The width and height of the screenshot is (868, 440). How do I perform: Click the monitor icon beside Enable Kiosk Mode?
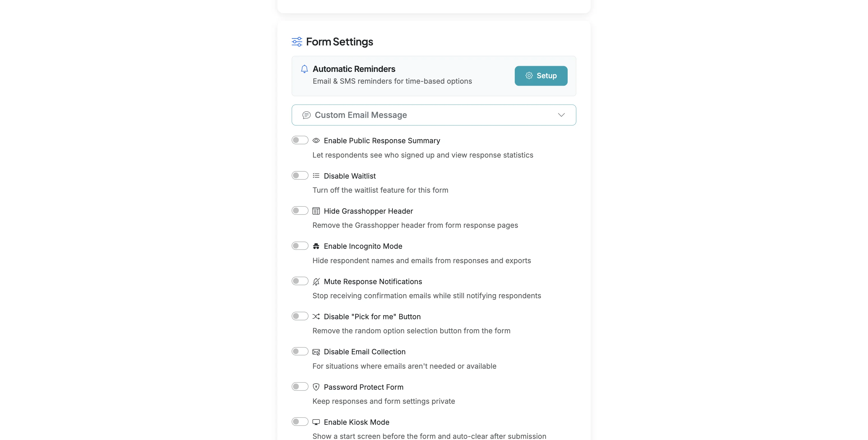(316, 422)
